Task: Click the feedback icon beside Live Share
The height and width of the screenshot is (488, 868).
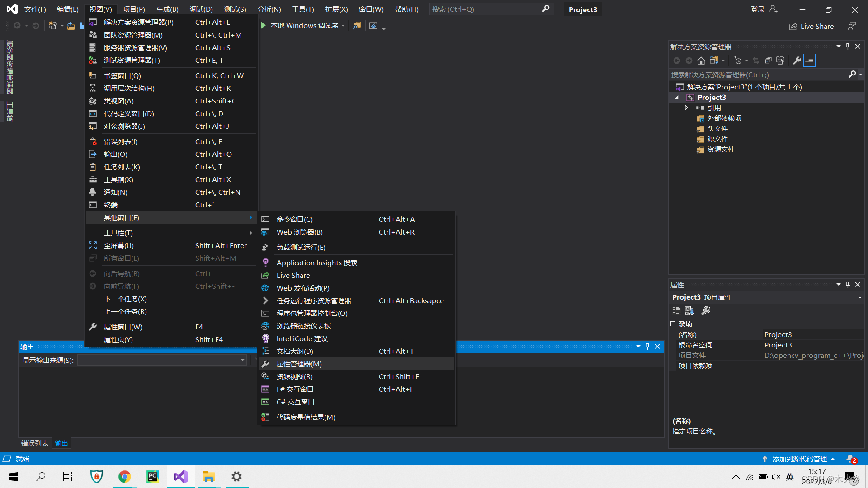Action: pyautogui.click(x=852, y=26)
